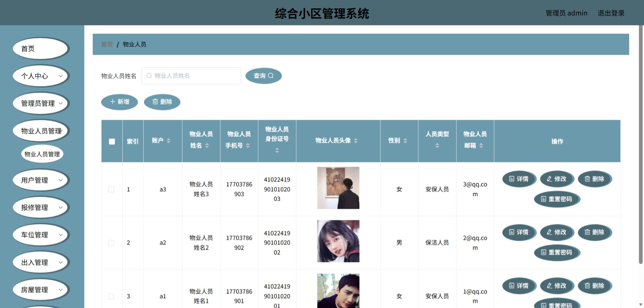Image resolution: width=644 pixels, height=308 pixels.
Task: Collapse the 物业人员管理 parent menu
Action: (x=41, y=131)
